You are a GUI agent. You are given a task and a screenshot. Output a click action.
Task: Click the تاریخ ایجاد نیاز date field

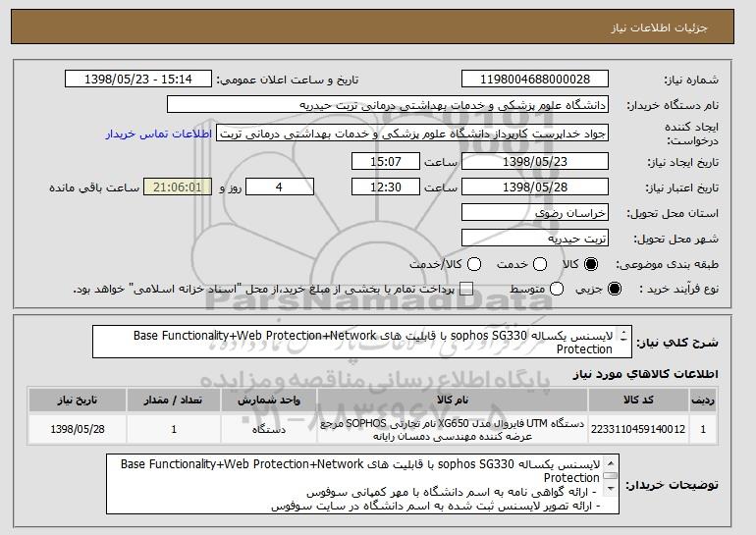(535, 161)
